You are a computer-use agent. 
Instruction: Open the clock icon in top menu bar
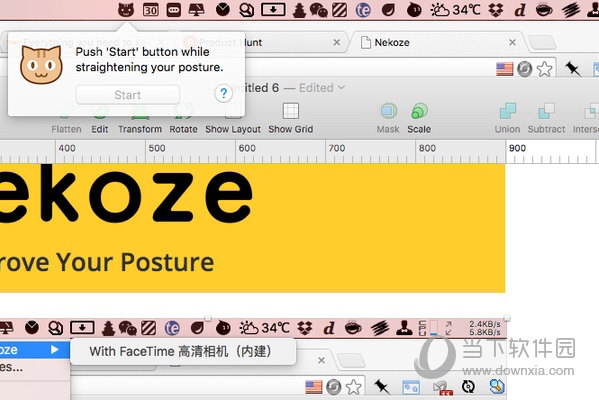(223, 10)
